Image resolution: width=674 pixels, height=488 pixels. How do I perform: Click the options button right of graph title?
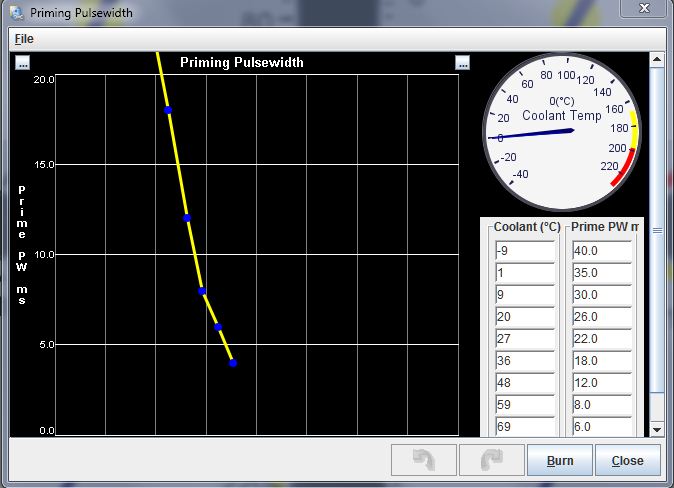[462, 63]
